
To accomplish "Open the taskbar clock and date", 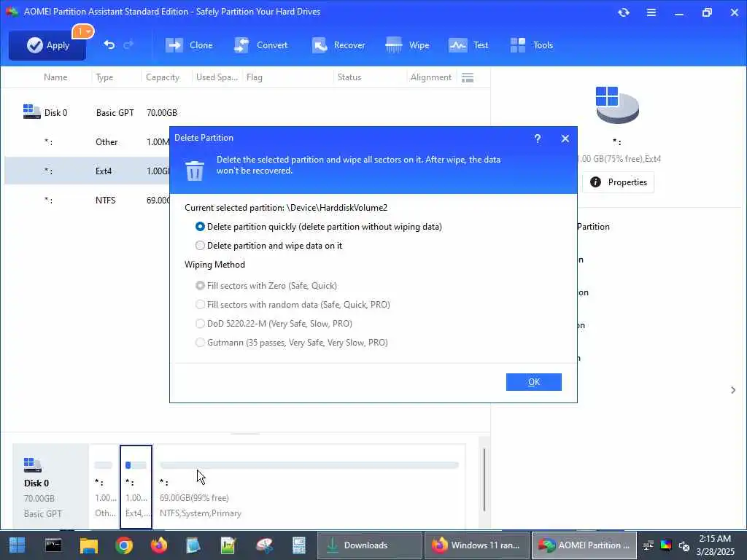I will coord(715,545).
